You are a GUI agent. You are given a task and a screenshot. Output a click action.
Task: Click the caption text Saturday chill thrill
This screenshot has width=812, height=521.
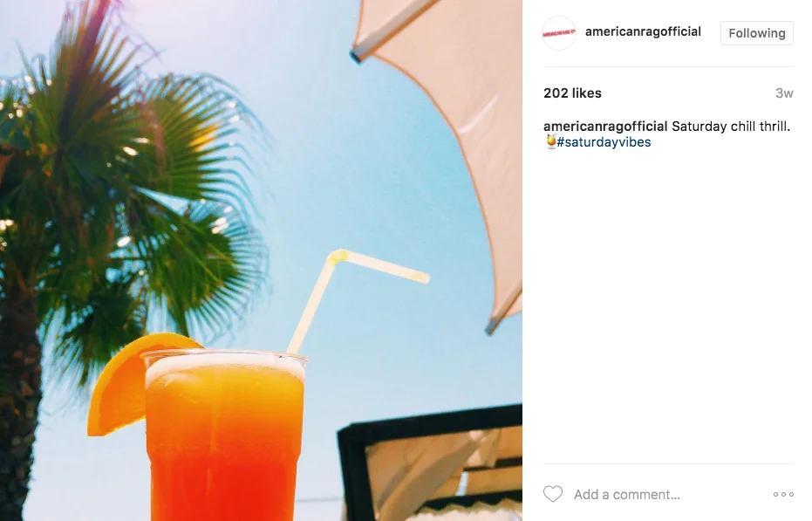click(731, 127)
